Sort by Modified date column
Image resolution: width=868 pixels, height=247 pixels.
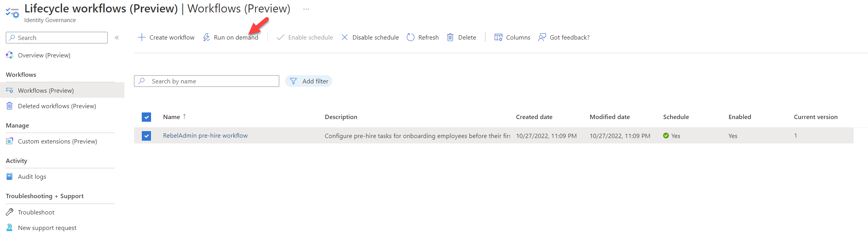[610, 117]
